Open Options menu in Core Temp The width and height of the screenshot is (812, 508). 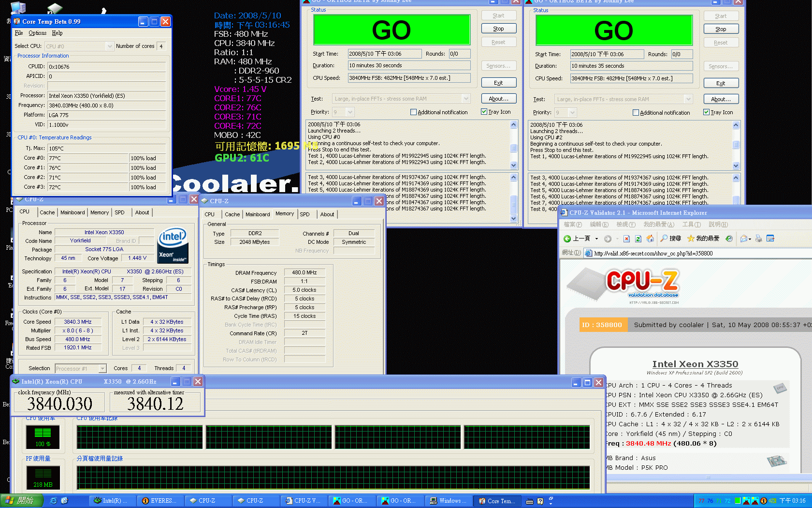pyautogui.click(x=38, y=33)
